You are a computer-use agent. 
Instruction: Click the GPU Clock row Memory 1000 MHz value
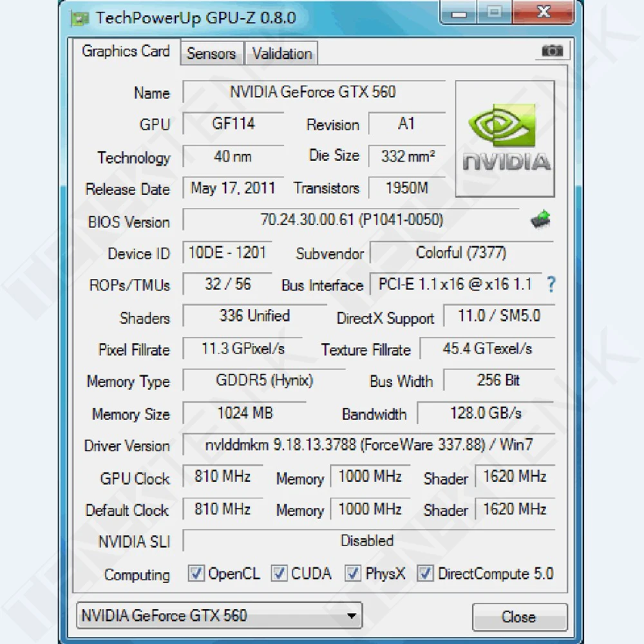coord(370,477)
